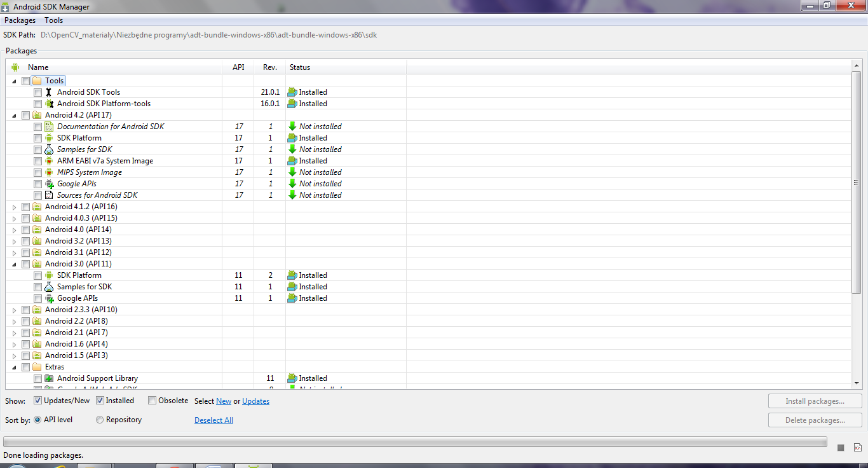
Task: Click the Android SDK Platform-tools icon
Action: [x=49, y=104]
